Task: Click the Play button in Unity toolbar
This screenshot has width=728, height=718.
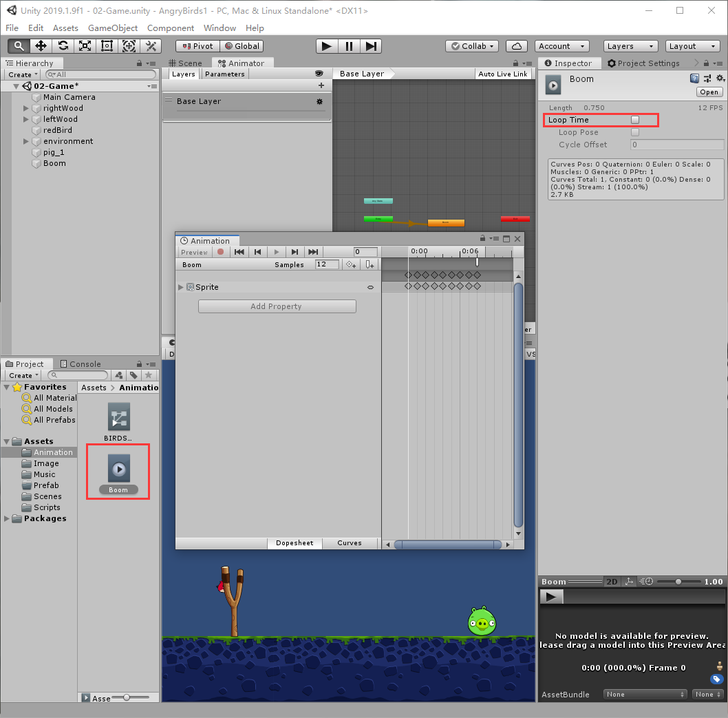Action: (327, 46)
